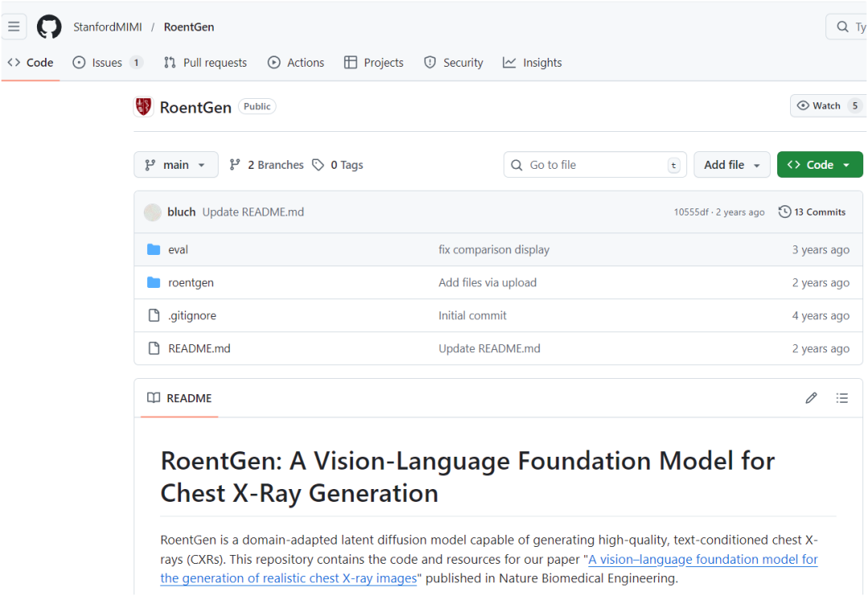Click the Stanford repository avatar icon
Viewport: 868px width, 596px height.
tap(144, 107)
